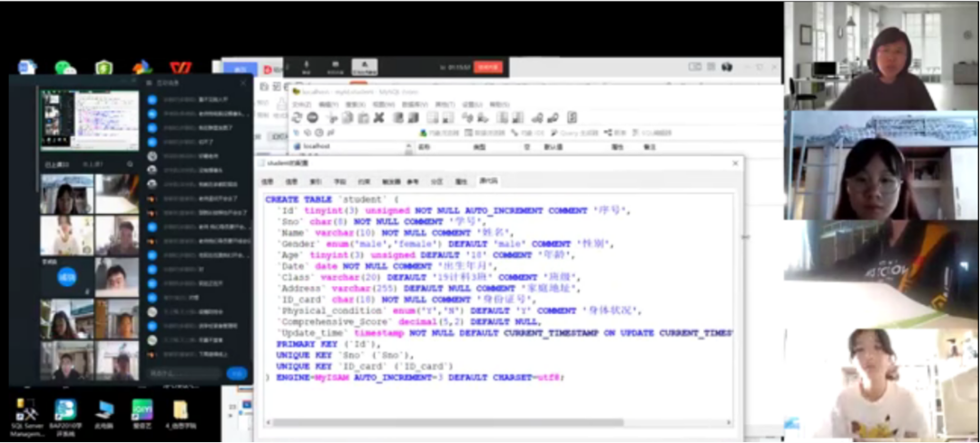Open the 帮助(H) menu
Viewport: 980px width, 443px height.
point(499,104)
